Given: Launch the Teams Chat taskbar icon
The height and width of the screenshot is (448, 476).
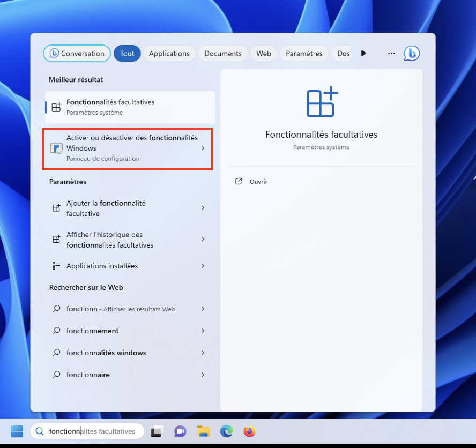Looking at the screenshot, I should [180, 431].
